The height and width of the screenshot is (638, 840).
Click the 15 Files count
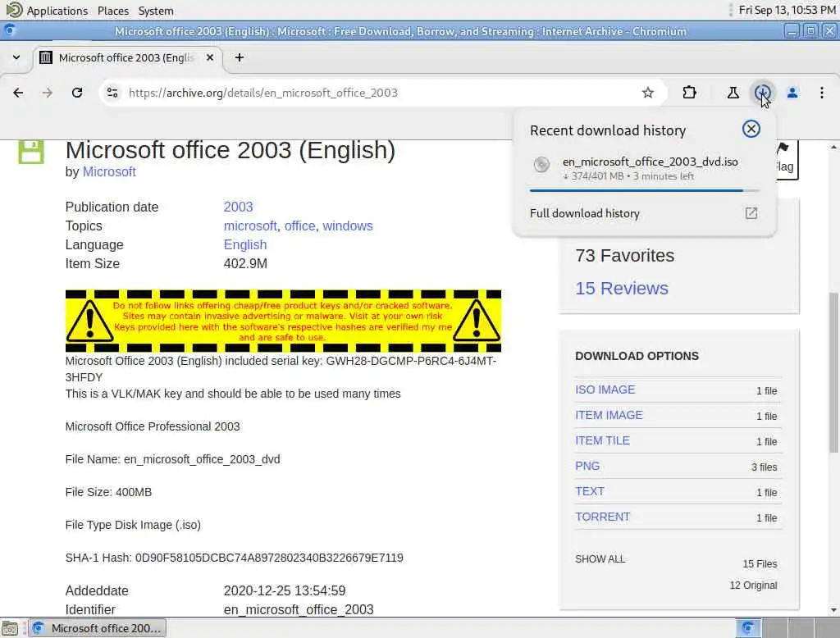click(x=760, y=564)
